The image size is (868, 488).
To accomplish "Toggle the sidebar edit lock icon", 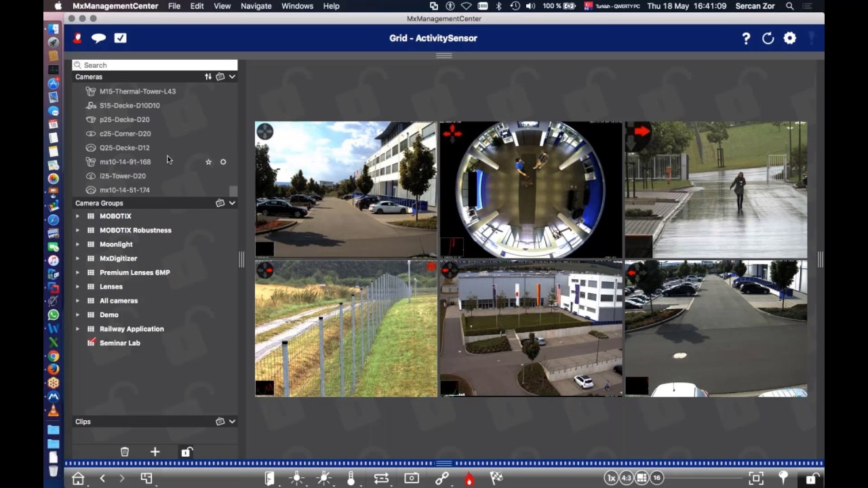I will (186, 452).
